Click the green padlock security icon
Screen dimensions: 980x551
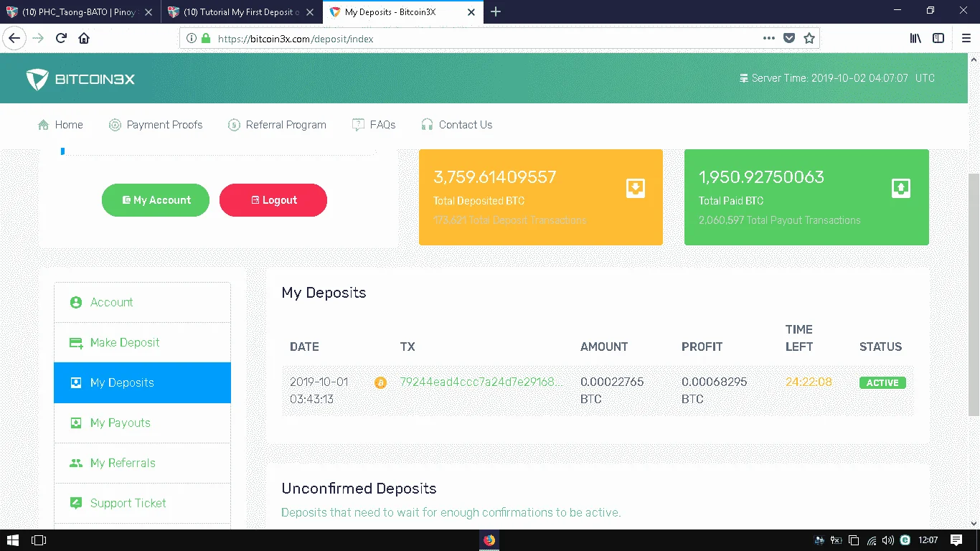(x=206, y=39)
